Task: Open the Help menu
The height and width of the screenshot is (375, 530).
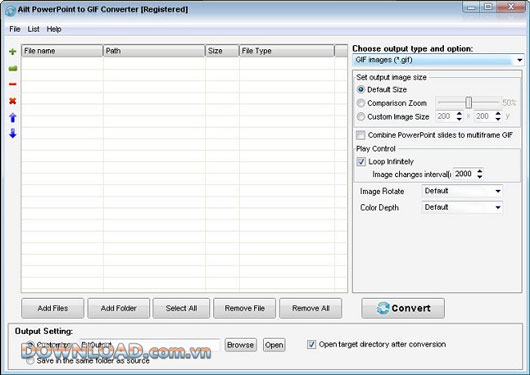Action: [54, 29]
